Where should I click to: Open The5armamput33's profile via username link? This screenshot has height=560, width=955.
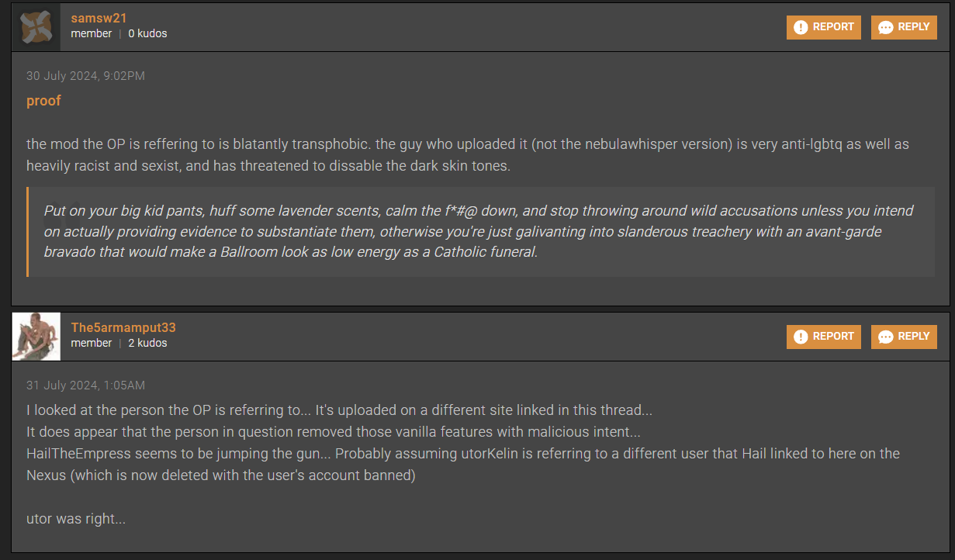123,327
